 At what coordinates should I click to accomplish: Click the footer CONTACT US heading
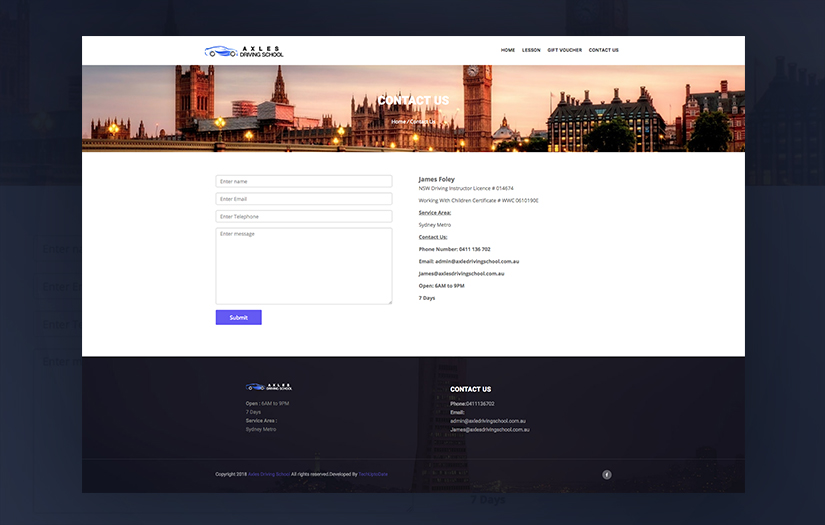click(x=470, y=389)
